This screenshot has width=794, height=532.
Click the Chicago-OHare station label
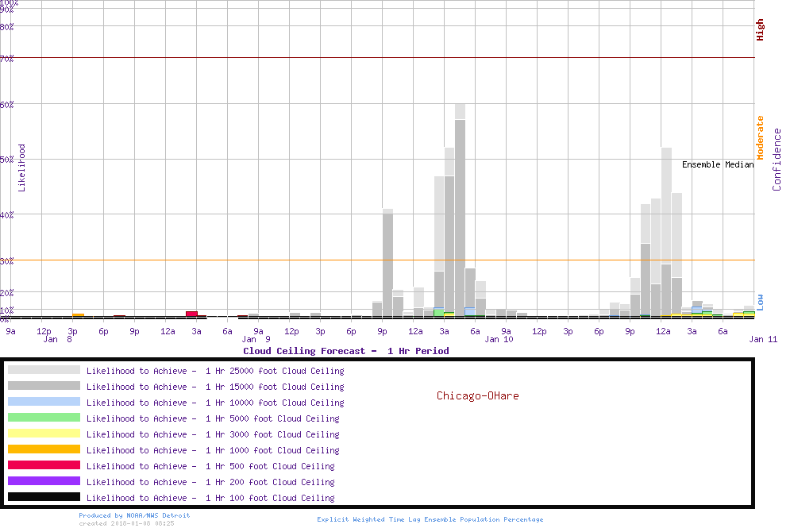pyautogui.click(x=477, y=395)
